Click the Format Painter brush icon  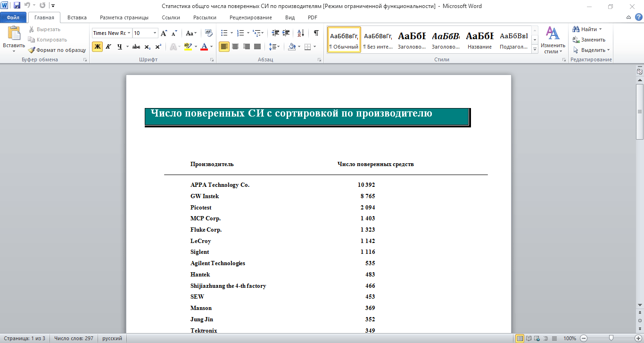tap(32, 50)
